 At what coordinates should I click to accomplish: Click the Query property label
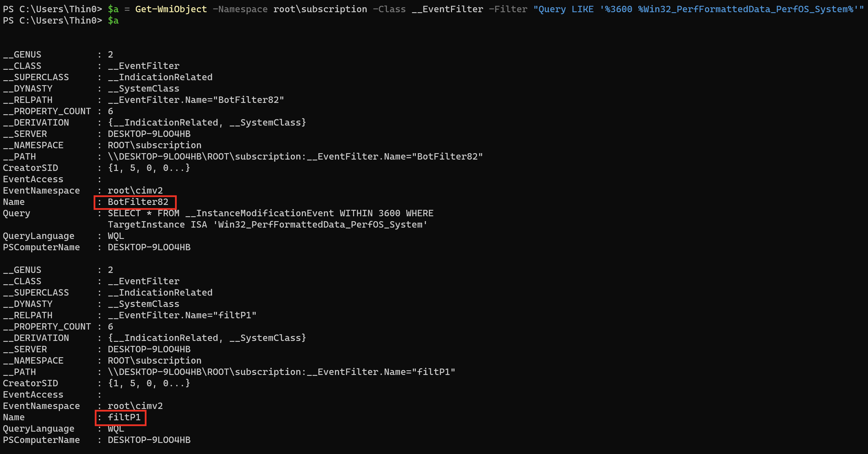[17, 214]
